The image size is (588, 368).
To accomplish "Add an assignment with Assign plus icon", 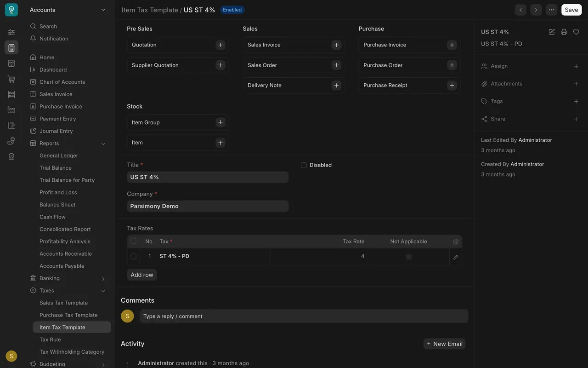I will coord(576,66).
